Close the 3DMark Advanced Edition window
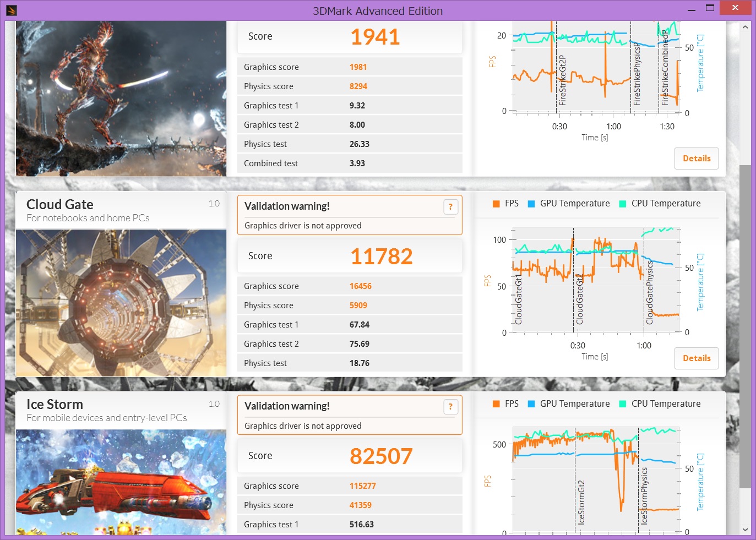Viewport: 756px width, 540px height. (736, 8)
